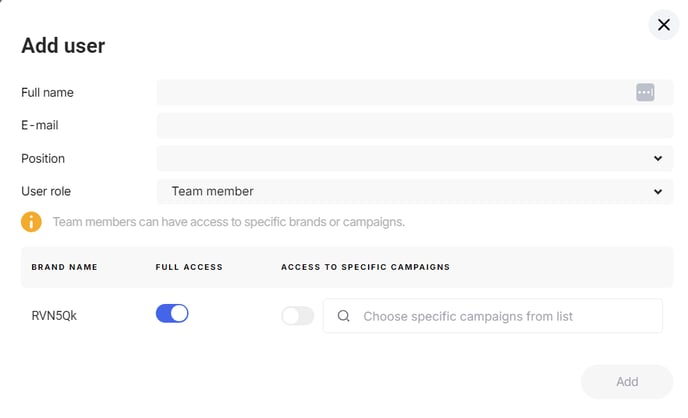The image size is (688, 418).
Task: Open the Team member role dropdown
Action: pyautogui.click(x=415, y=192)
